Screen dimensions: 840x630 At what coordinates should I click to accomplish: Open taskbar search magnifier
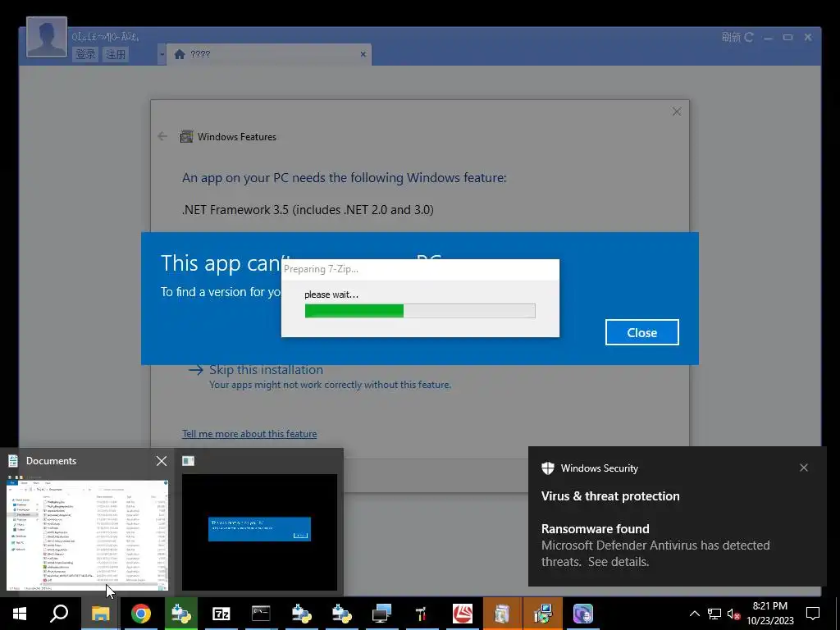tap(59, 614)
